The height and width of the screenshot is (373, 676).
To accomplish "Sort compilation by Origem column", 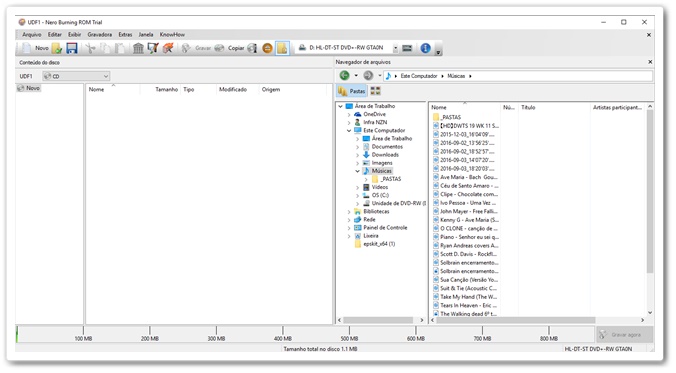I will 271,89.
